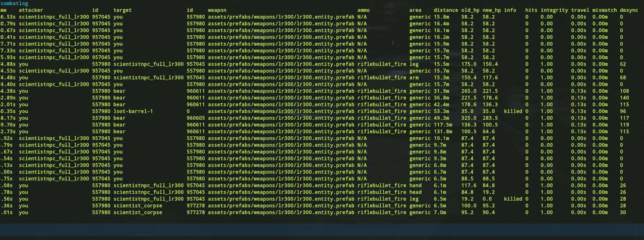Click the 16.4m distance value
This screenshot has width=644, height=240.
coord(441,23)
